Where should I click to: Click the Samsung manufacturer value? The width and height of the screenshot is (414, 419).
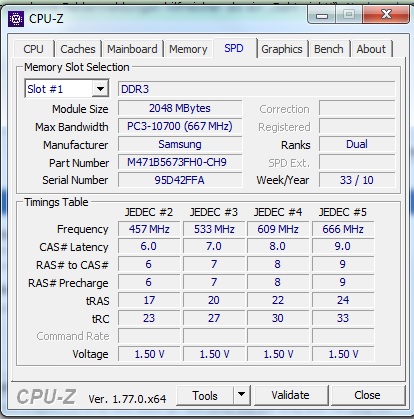(x=180, y=144)
